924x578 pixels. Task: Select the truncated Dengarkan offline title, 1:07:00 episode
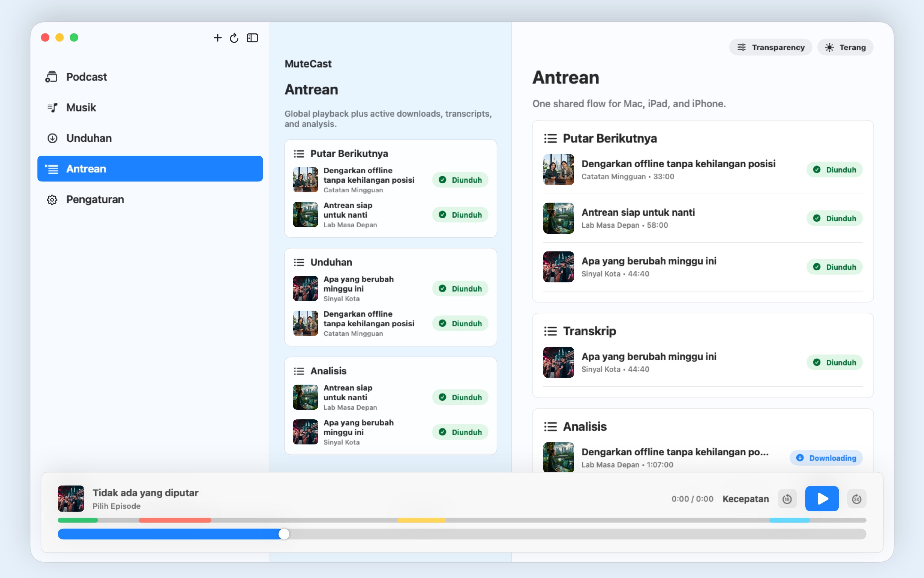(x=675, y=452)
